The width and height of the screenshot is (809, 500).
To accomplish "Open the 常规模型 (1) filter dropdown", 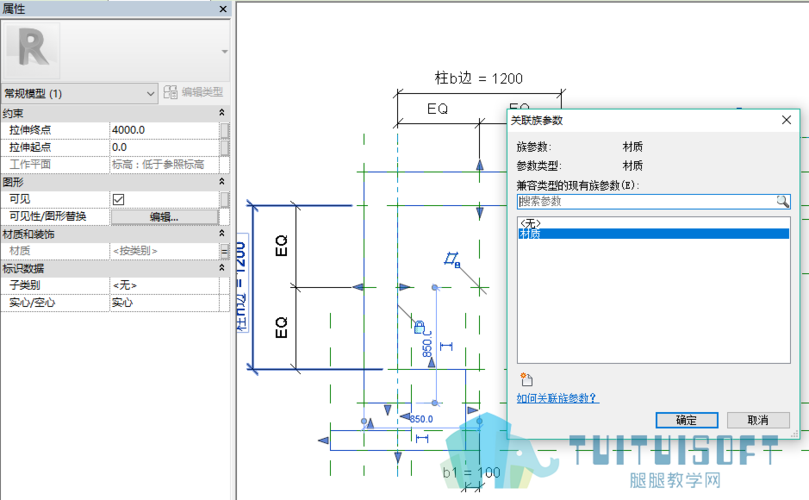I will (79, 93).
